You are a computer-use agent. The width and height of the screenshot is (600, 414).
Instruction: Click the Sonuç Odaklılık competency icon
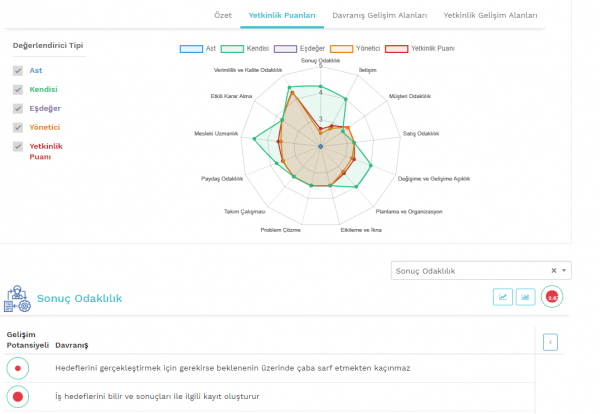[x=17, y=298]
